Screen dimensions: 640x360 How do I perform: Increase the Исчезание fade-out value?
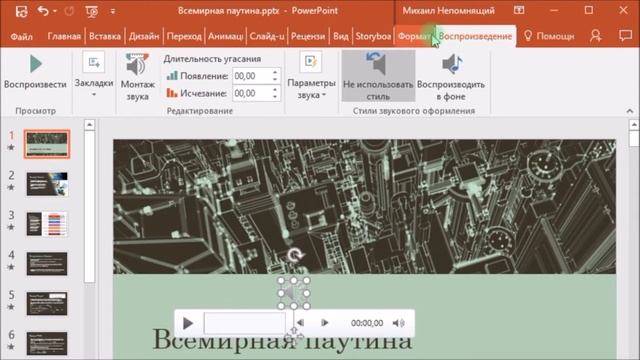pos(275,89)
